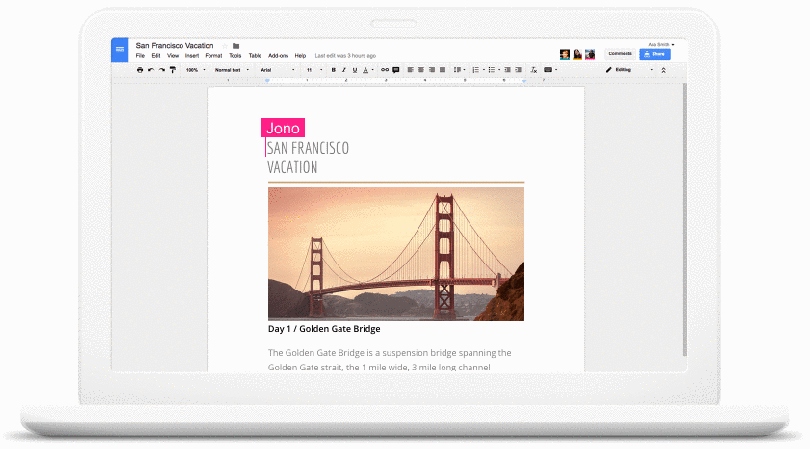Click the third collaborator avatar

coord(590,54)
